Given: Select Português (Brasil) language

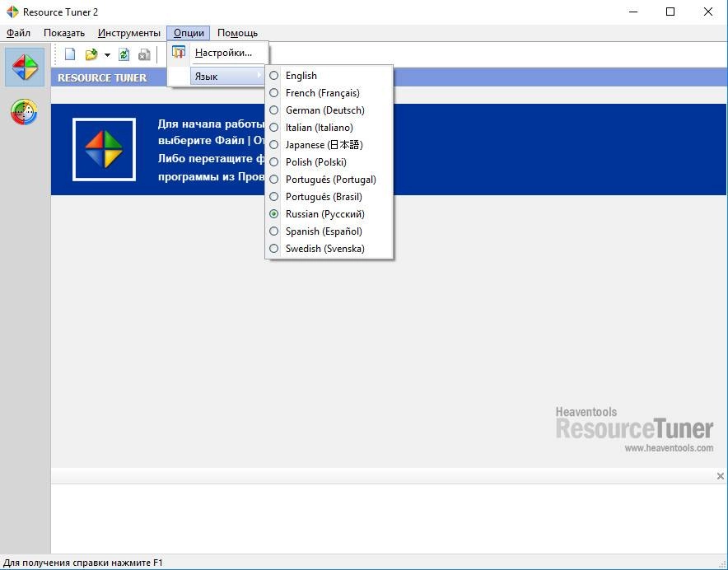Looking at the screenshot, I should 329,197.
